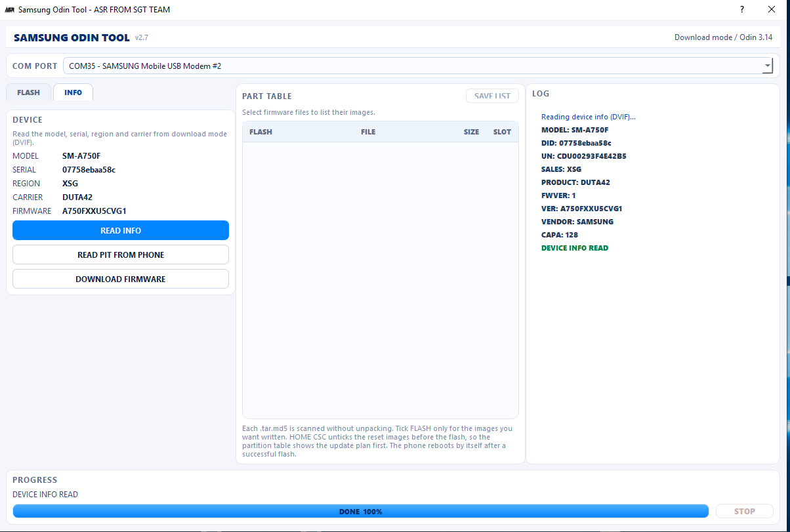This screenshot has height=532, width=790.
Task: Click log line PRODUCT: DUTA42
Action: (575, 182)
